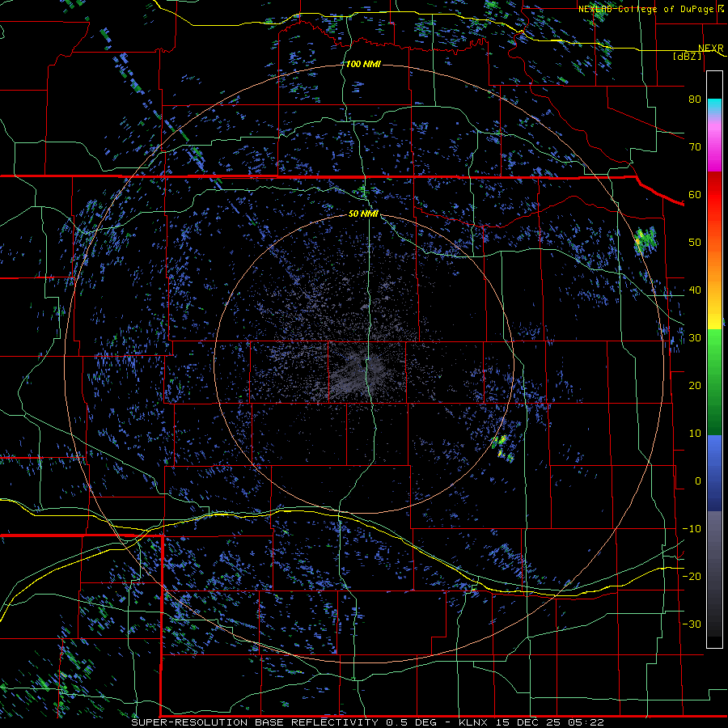Click the -30 value on the dBZ scale
This screenshot has width=728, height=728.
pos(692,624)
